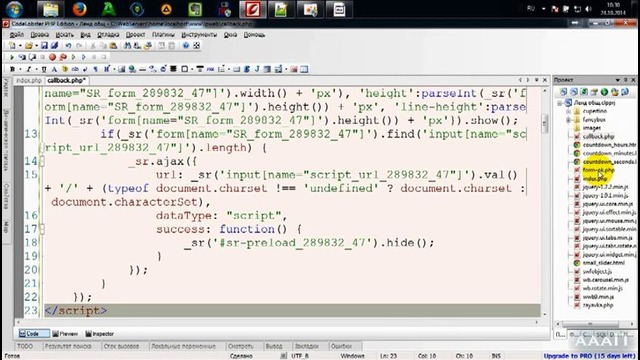
Task: Undo the last edit via toolbar
Action: pos(68,46)
